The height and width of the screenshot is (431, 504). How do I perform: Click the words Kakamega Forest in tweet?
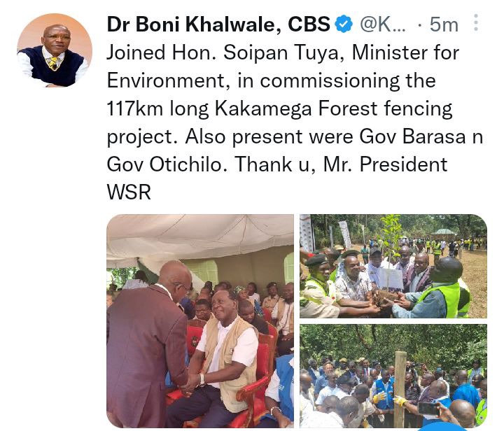tap(295, 108)
